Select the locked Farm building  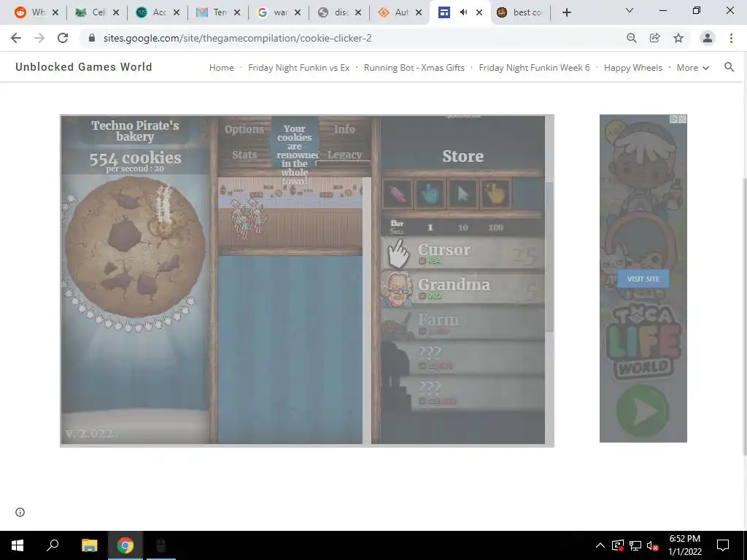tap(463, 323)
